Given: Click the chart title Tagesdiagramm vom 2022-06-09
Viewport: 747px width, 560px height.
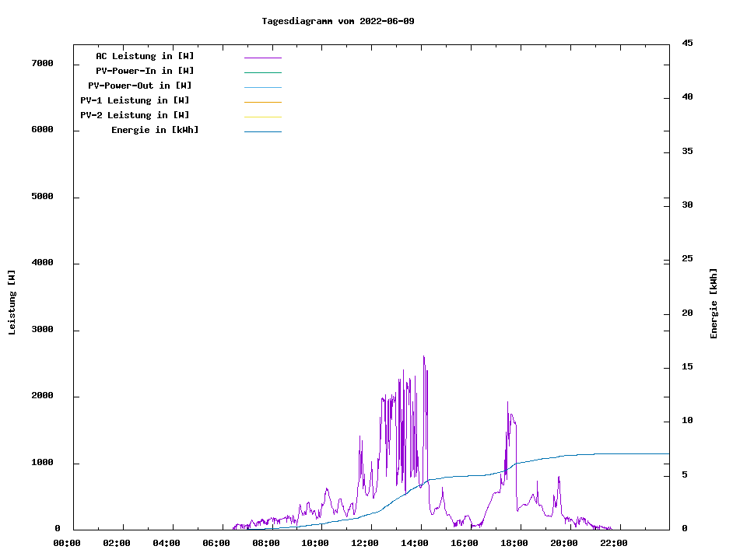Looking at the screenshot, I should coord(338,21).
